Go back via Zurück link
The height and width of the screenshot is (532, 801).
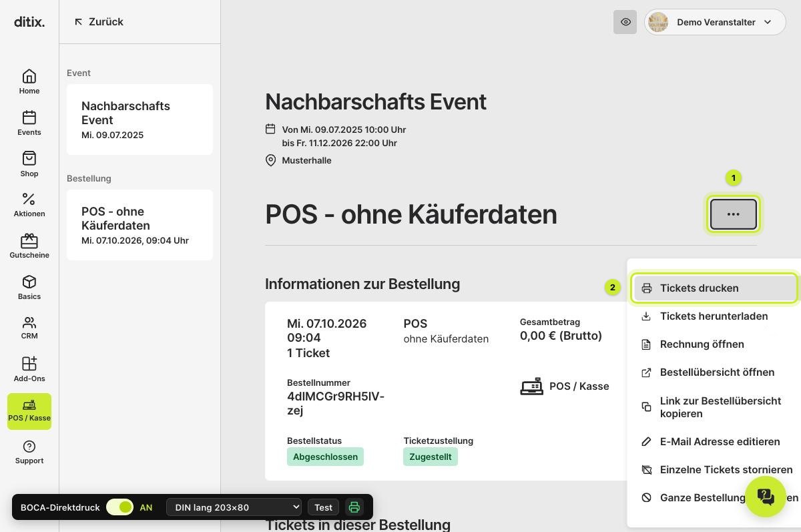[99, 22]
